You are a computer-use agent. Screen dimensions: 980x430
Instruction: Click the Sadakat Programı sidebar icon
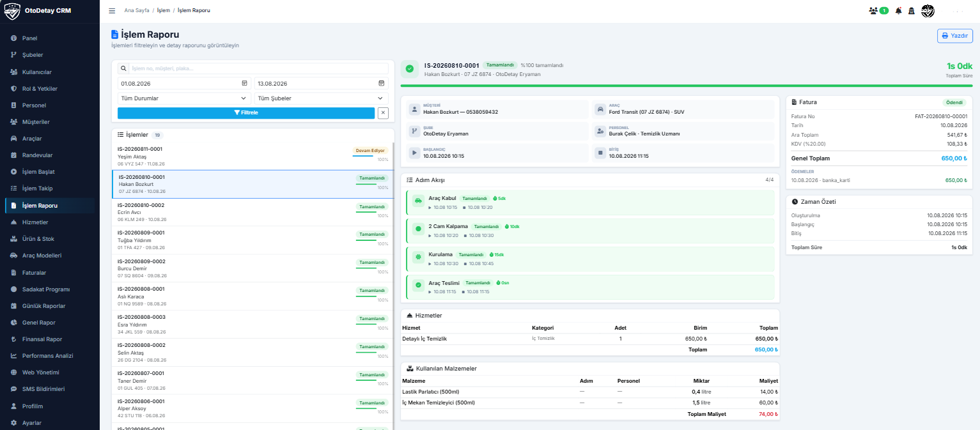point(14,289)
